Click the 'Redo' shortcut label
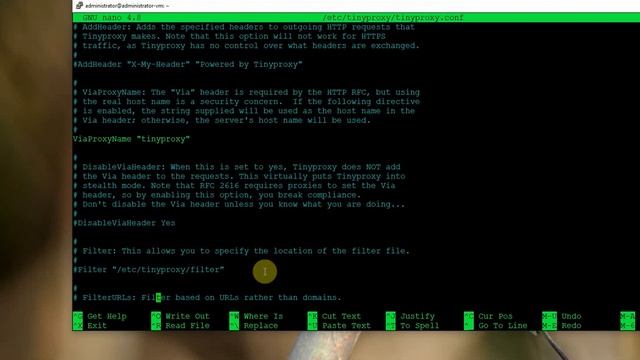Viewport: 640px width, 360px height. (x=571, y=326)
